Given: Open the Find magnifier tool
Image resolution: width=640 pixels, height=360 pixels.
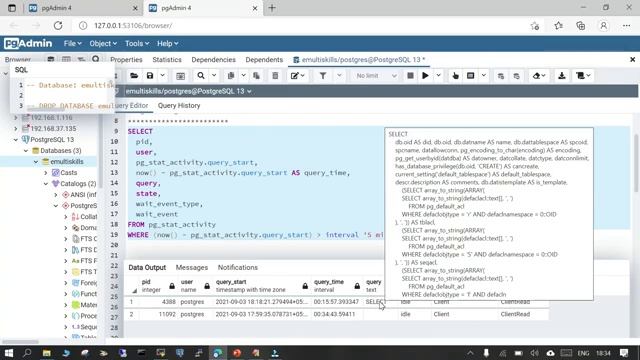Looking at the screenshot, I should point(201,76).
